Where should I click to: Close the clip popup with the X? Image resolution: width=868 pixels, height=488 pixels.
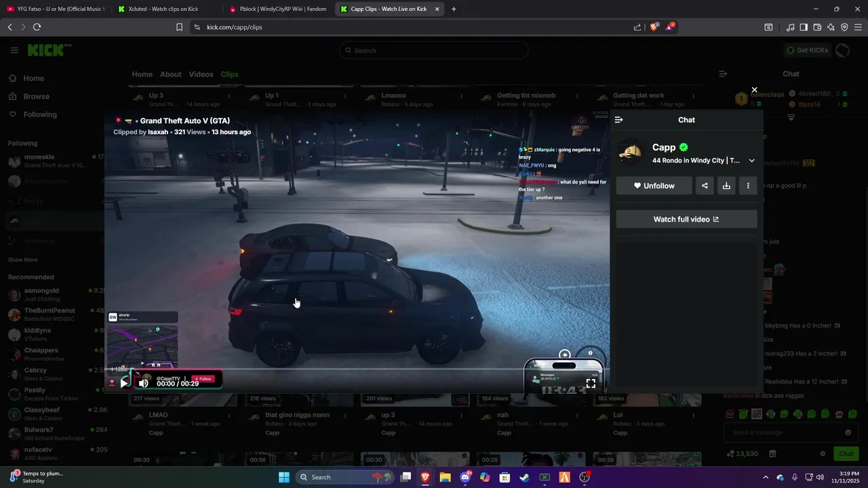754,89
